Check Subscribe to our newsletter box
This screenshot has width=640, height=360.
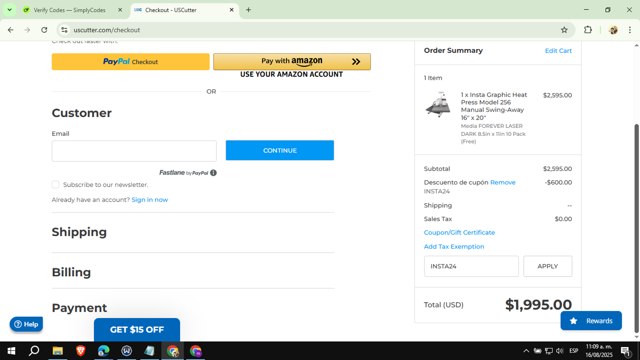coord(56,184)
